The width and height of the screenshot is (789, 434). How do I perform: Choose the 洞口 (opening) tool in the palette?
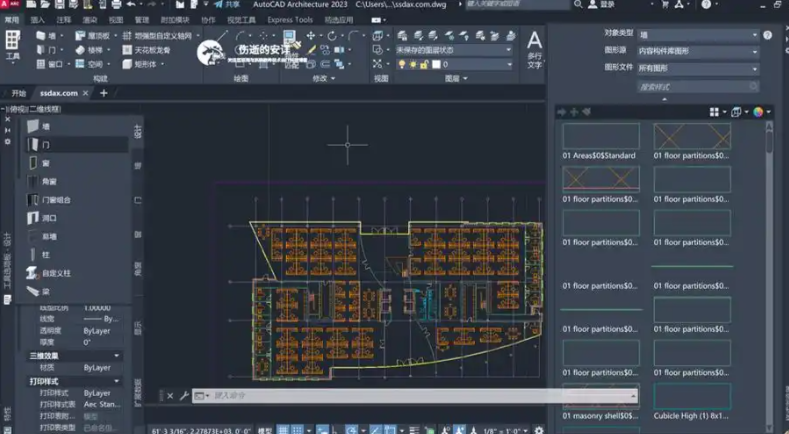48,217
